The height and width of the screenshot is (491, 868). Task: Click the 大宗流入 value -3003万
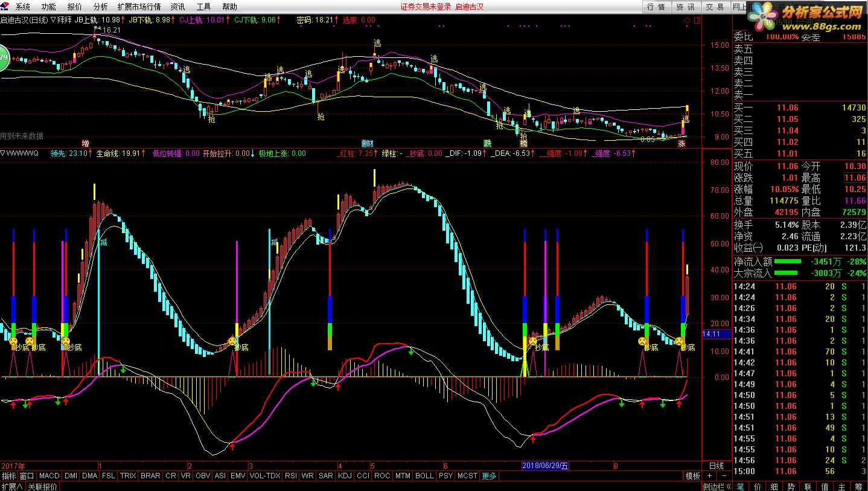tap(826, 273)
